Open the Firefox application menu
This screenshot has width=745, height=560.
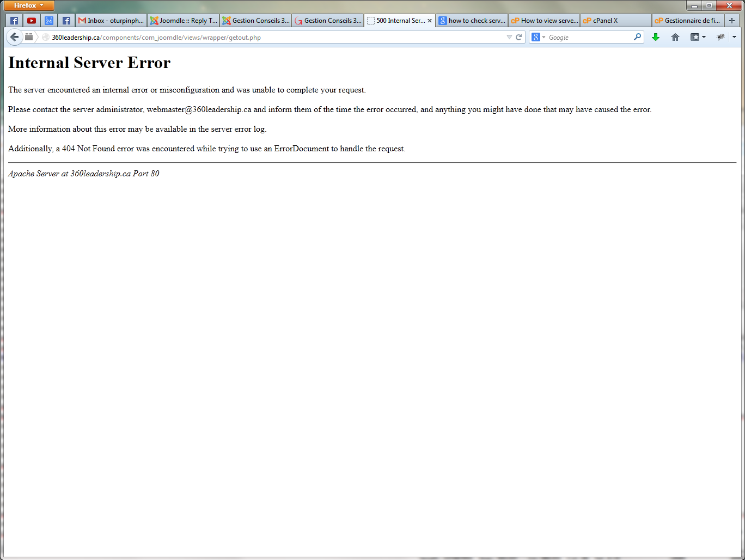click(x=29, y=5)
